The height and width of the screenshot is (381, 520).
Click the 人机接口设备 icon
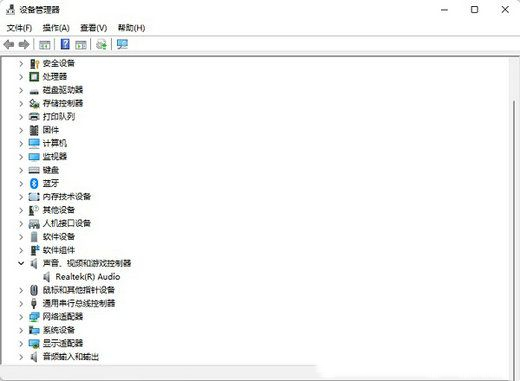point(34,224)
